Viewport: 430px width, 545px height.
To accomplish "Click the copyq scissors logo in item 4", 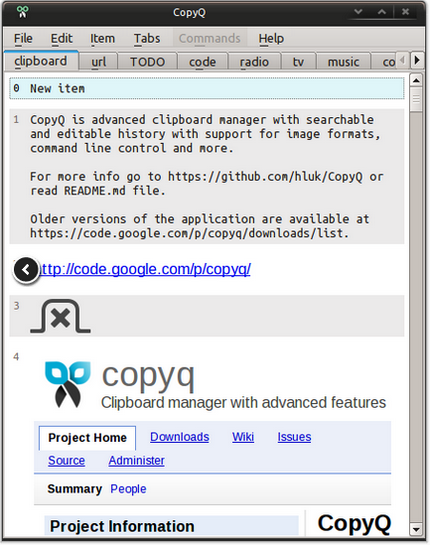I will click(68, 384).
